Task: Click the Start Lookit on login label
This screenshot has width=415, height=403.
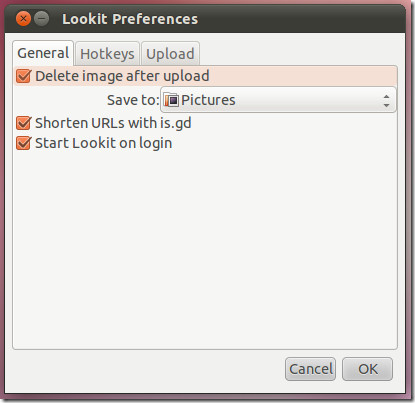Action: click(104, 143)
